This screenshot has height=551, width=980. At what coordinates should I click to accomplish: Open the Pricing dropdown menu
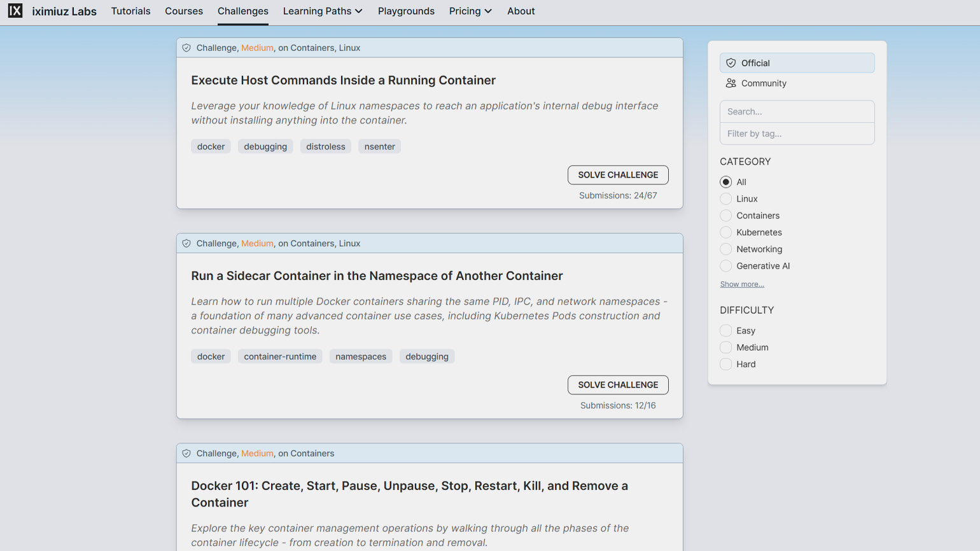(x=470, y=11)
